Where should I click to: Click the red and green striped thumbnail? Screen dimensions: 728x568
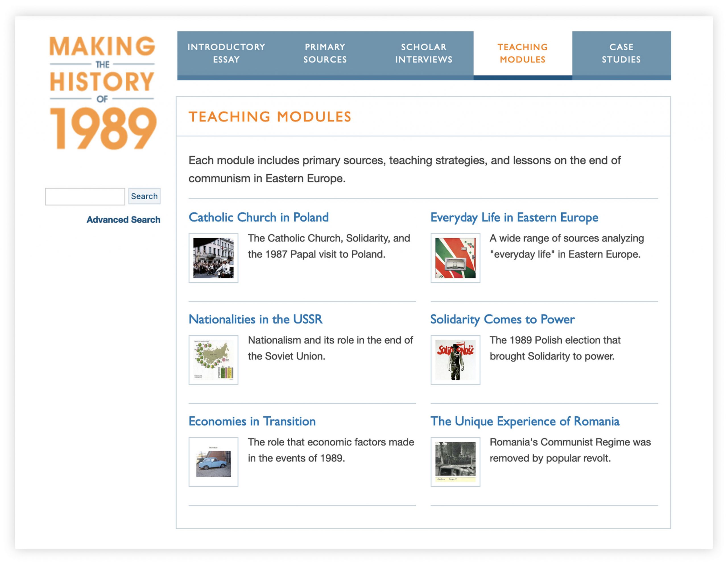pos(455,258)
